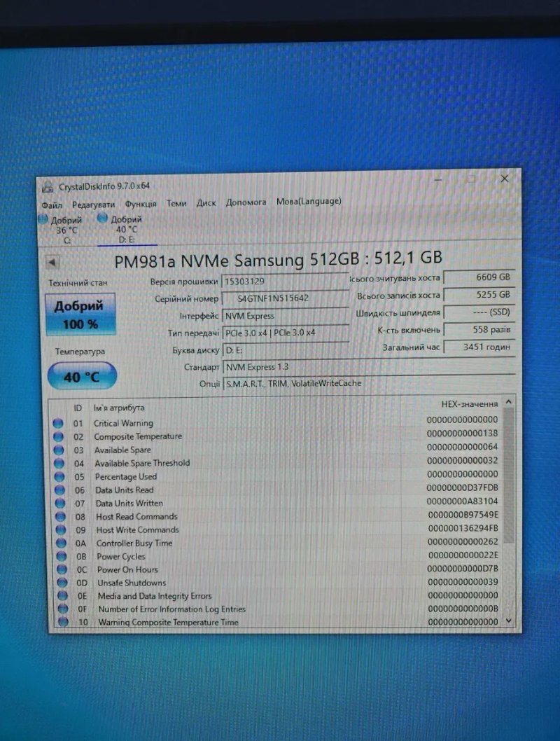Image resolution: width=560 pixels, height=741 pixels.
Task: Click the HEX-значення column header
Action: click(x=469, y=404)
